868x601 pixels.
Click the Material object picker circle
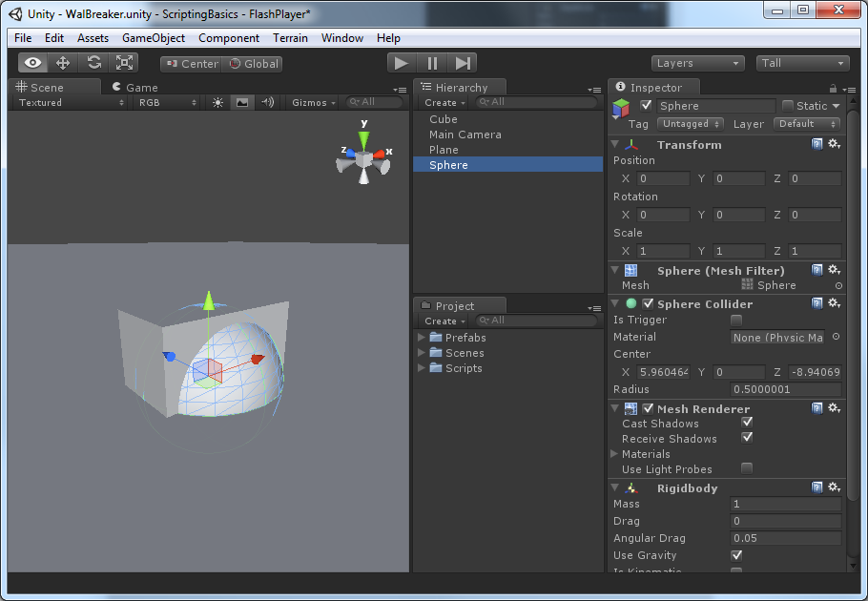tap(836, 337)
